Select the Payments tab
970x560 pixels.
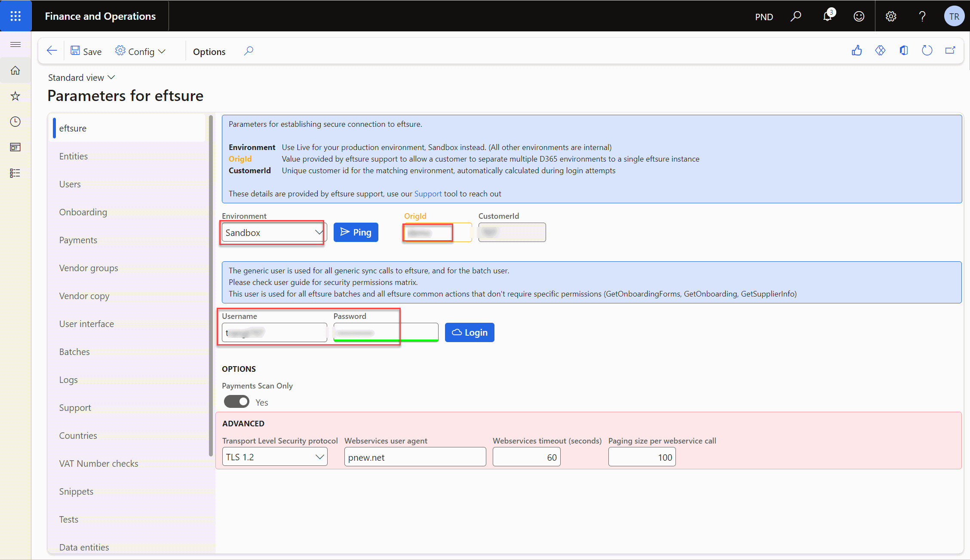pyautogui.click(x=128, y=240)
